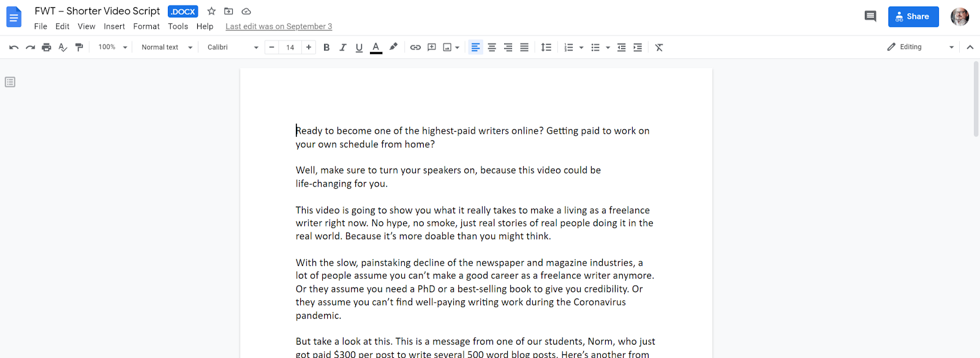Click the blue Share button
The width and height of the screenshot is (980, 358).
[x=913, y=17]
